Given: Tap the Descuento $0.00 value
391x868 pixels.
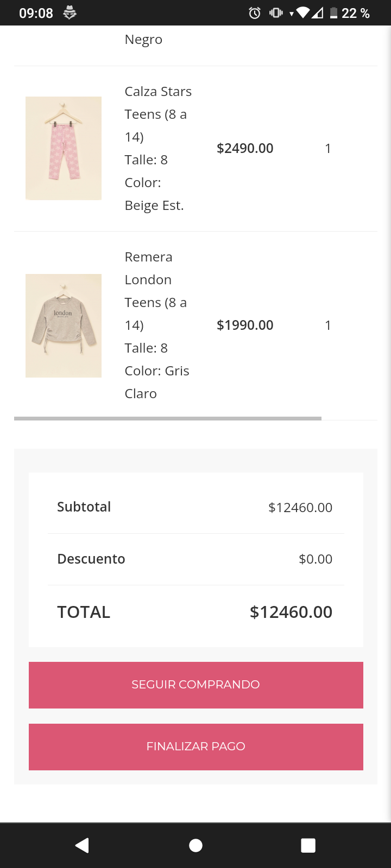Looking at the screenshot, I should [315, 559].
